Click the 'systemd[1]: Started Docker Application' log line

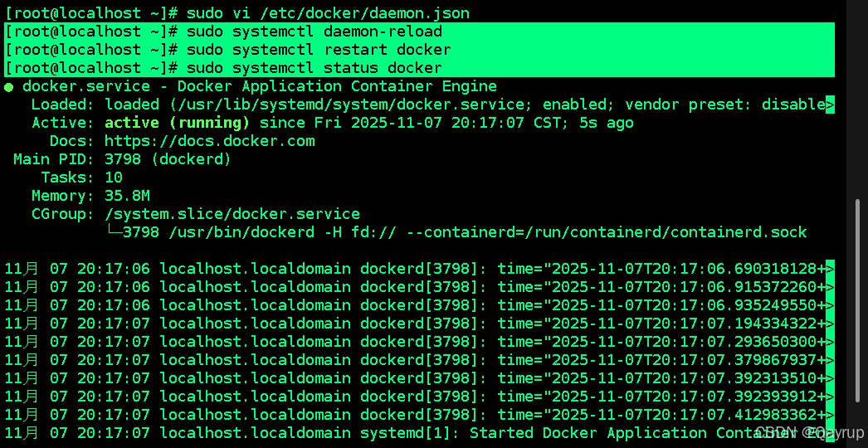point(419,434)
